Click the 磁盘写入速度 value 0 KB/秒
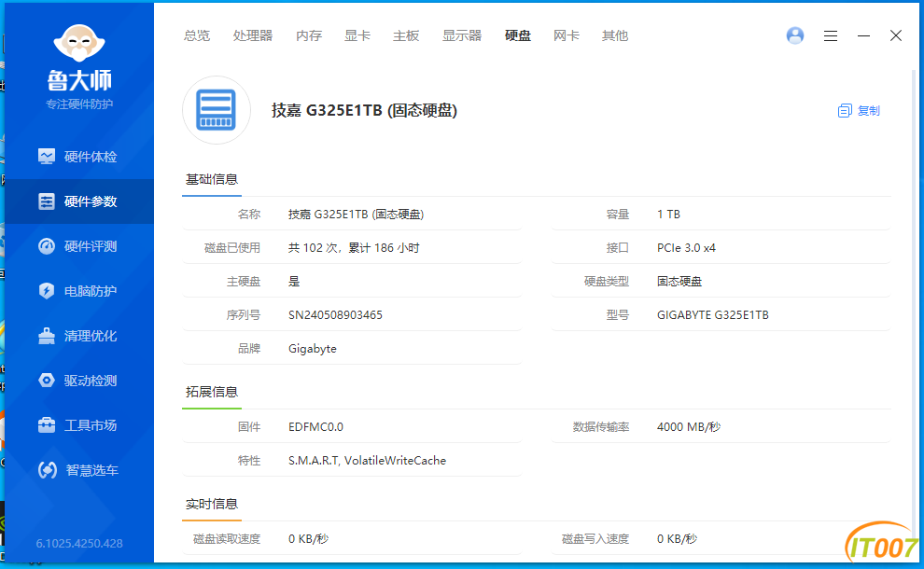The height and width of the screenshot is (569, 924). [x=677, y=539]
